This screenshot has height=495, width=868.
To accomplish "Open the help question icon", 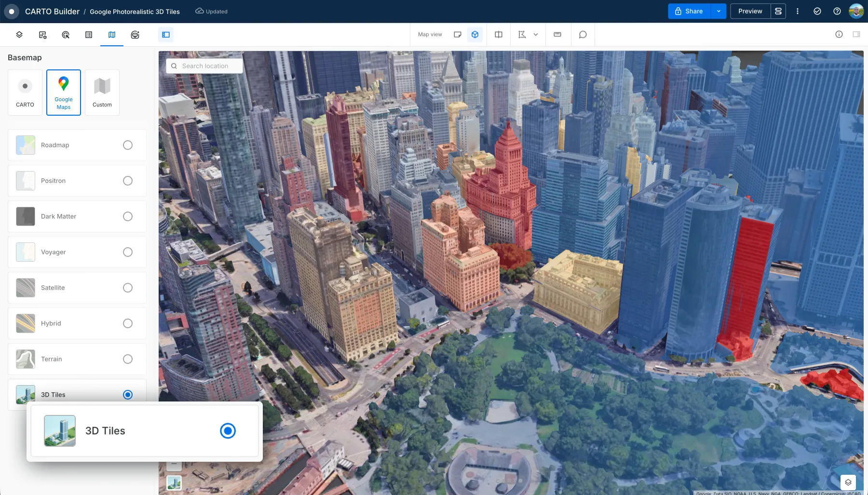I will point(837,11).
